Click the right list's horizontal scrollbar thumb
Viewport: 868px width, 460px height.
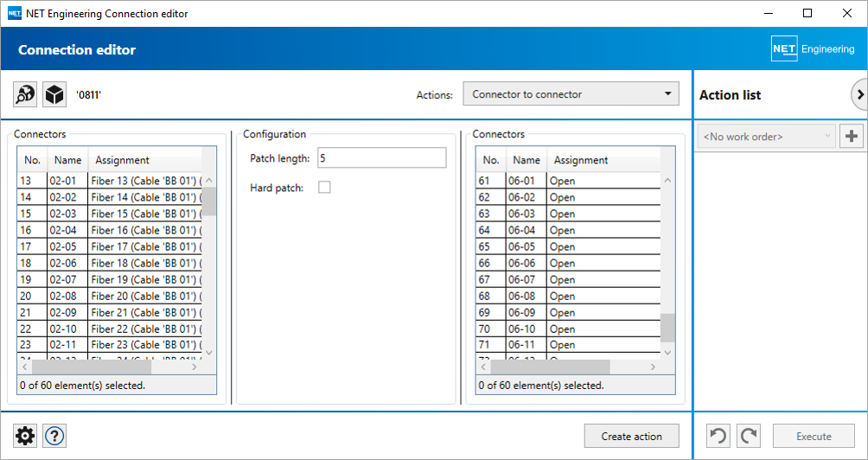click(x=550, y=367)
